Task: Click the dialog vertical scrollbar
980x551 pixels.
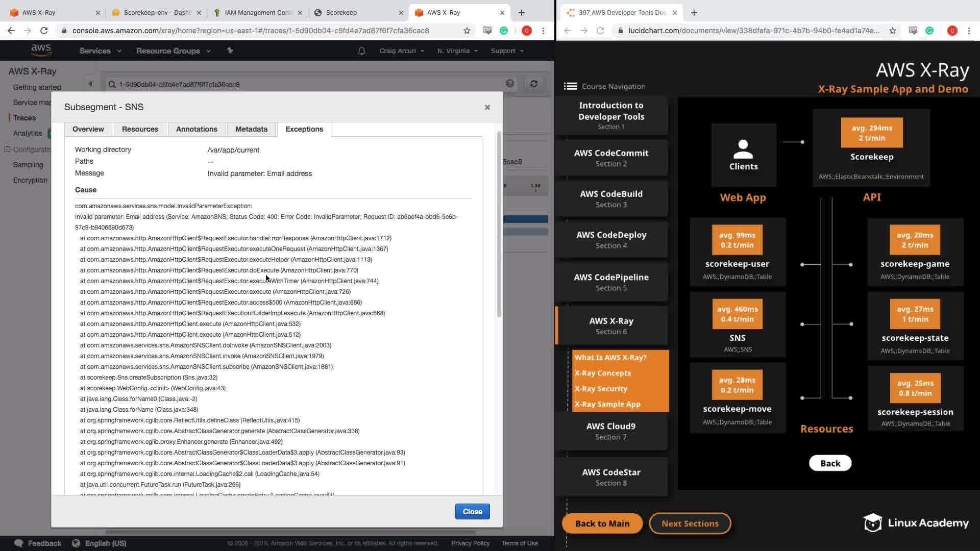Action: 499,224
